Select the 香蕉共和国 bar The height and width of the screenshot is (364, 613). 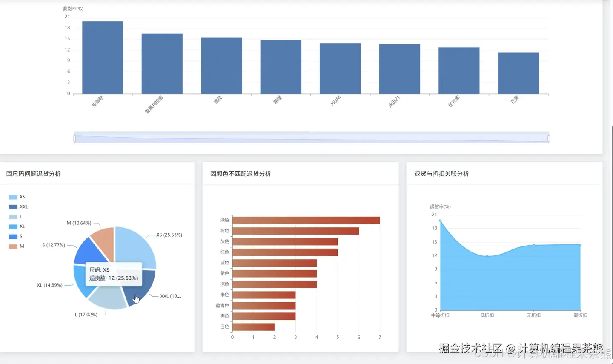click(162, 63)
